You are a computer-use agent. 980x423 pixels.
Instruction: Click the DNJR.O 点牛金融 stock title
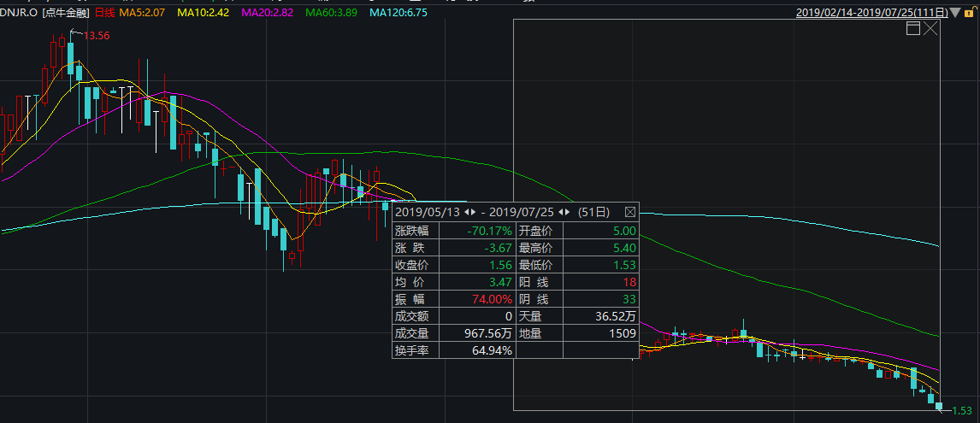coord(45,13)
